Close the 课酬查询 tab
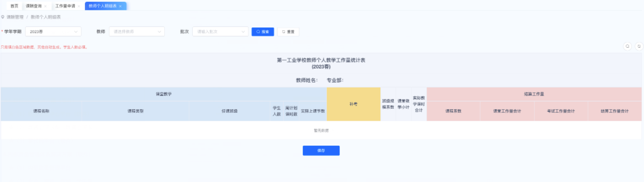 (x=45, y=6)
